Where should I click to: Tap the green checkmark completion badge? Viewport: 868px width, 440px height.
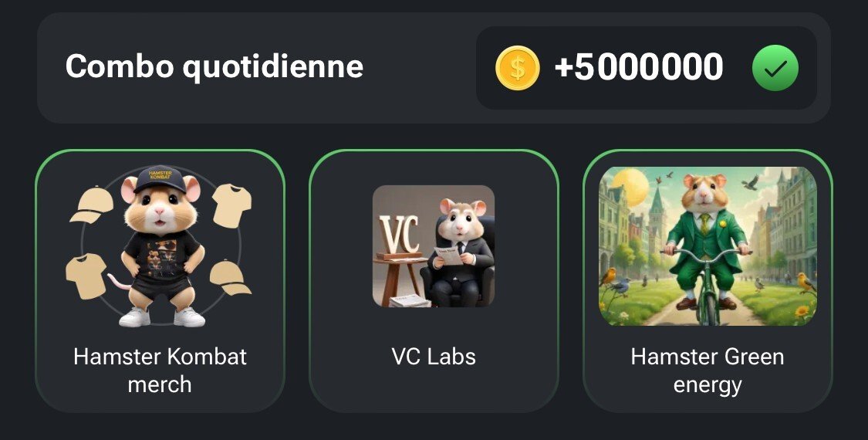point(775,68)
